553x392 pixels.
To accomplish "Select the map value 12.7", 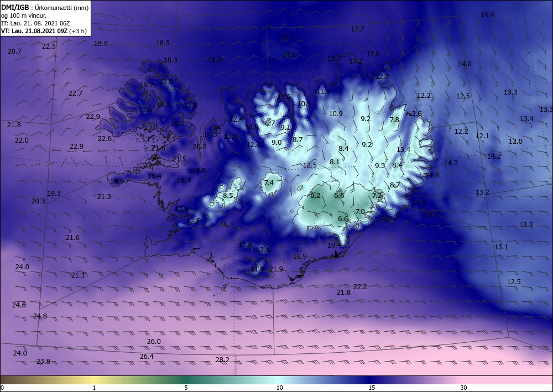I will pos(382,76).
